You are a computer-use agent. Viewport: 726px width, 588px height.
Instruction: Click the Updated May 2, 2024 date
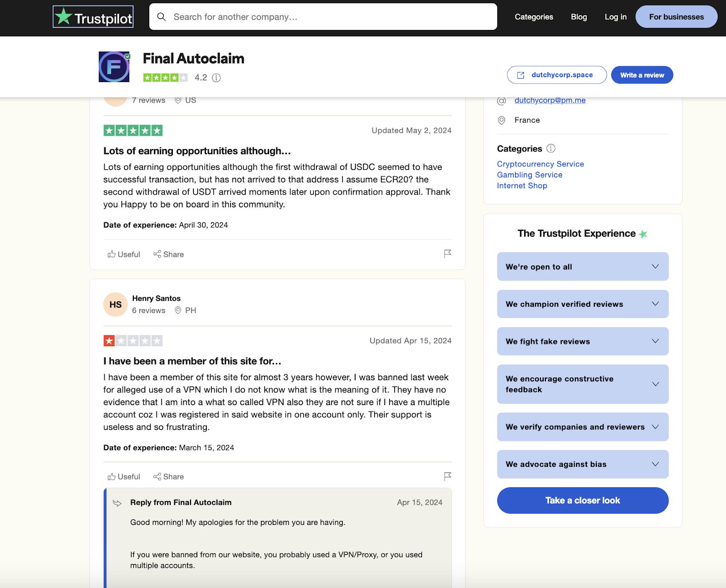[412, 130]
